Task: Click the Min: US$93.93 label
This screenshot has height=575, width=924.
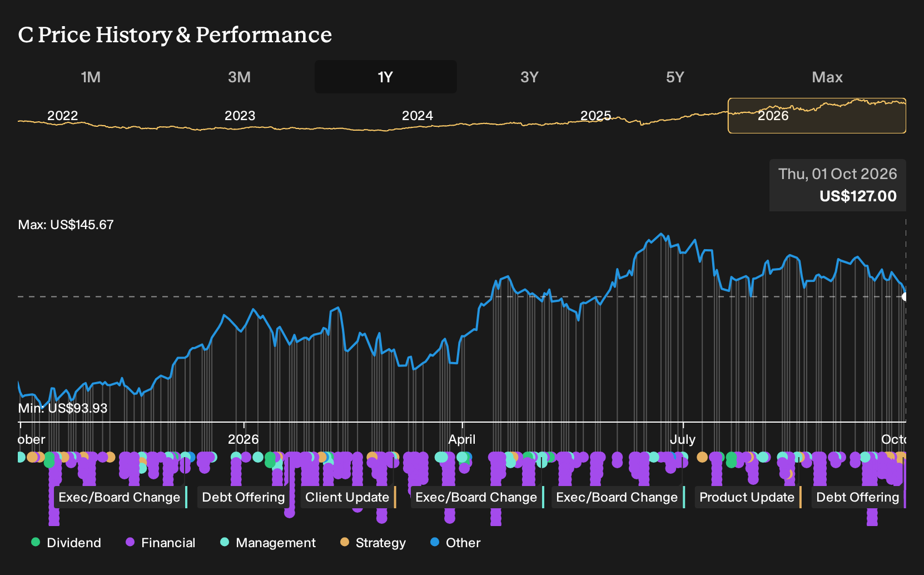Action: click(63, 408)
